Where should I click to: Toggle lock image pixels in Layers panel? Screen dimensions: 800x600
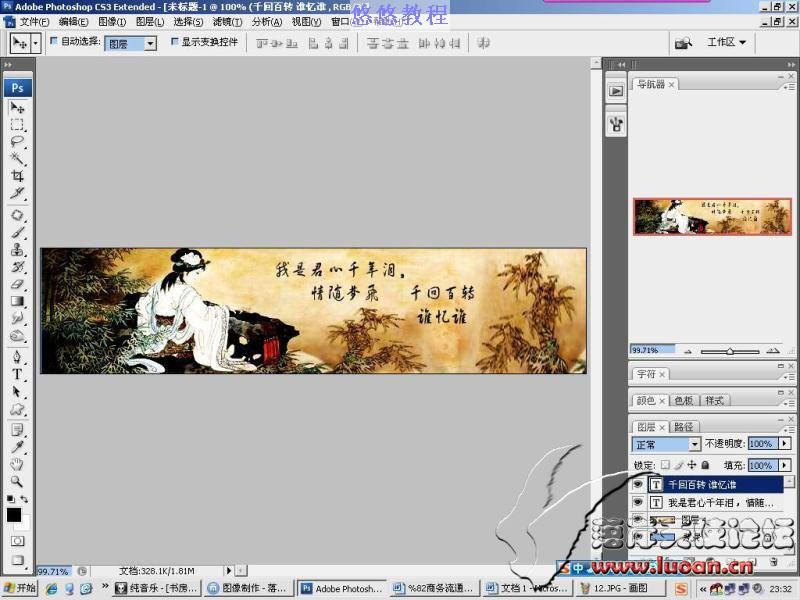pos(679,465)
